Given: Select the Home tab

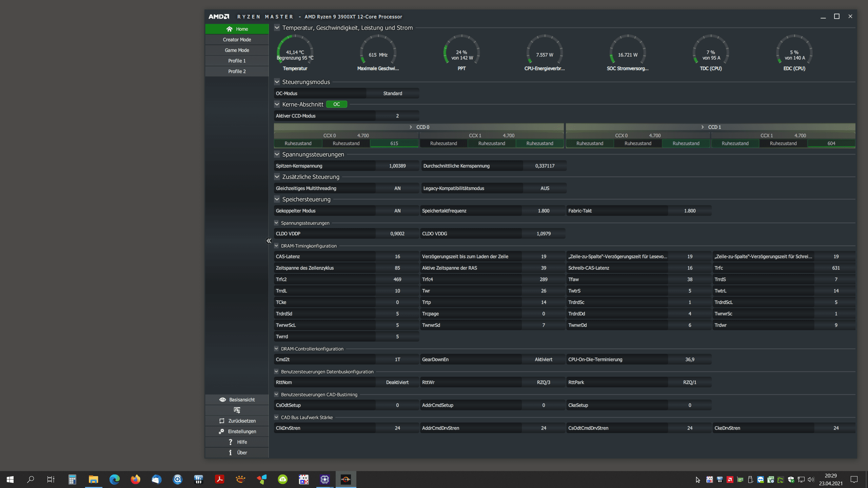Looking at the screenshot, I should pos(237,29).
